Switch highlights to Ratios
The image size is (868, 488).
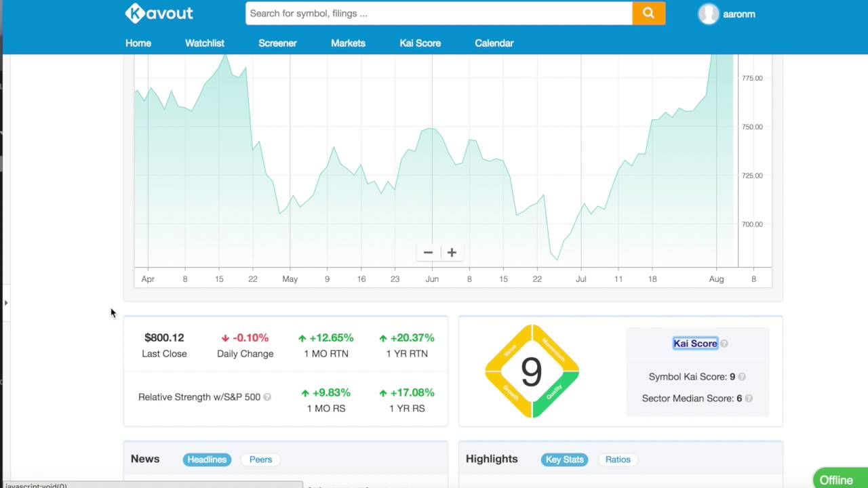click(x=618, y=460)
